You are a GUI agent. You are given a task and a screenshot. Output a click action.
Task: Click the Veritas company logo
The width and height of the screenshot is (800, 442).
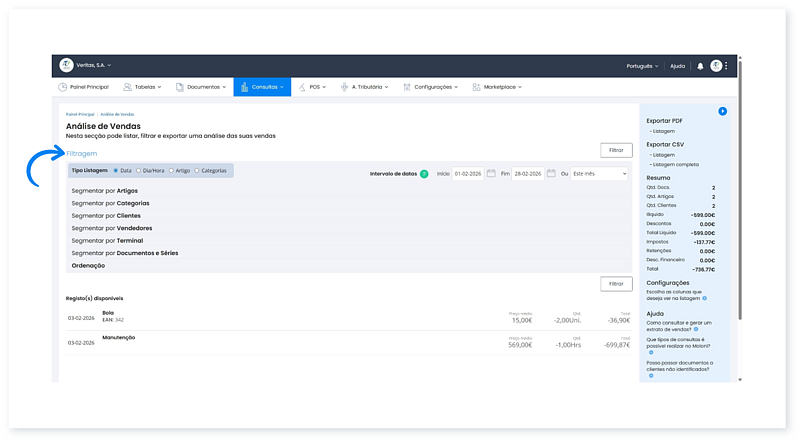[x=67, y=65]
